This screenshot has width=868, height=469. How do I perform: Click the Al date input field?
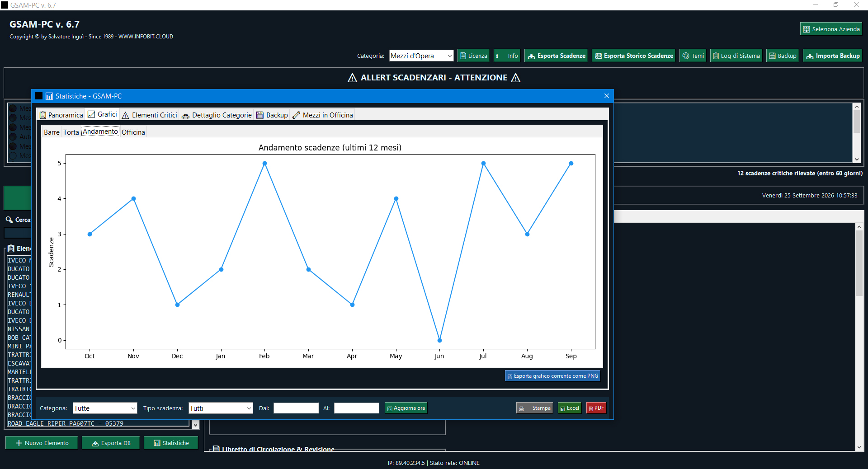click(x=357, y=408)
